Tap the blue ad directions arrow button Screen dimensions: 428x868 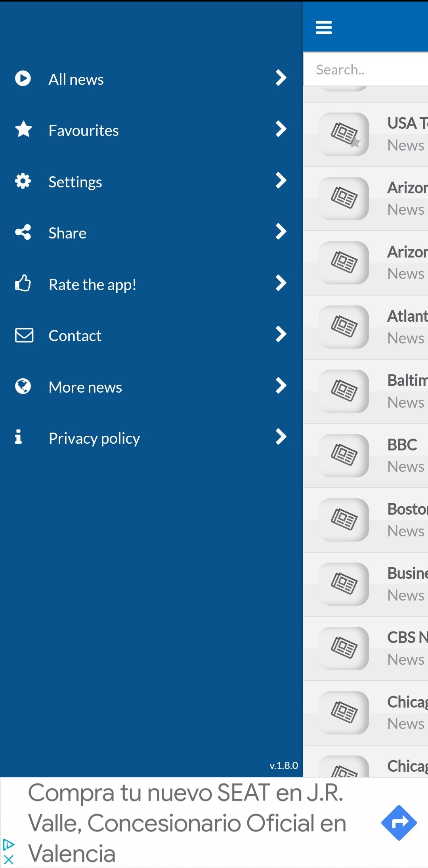coord(399,823)
